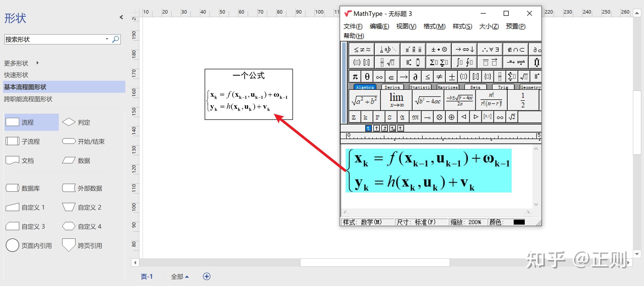This screenshot has height=286, width=644.
Task: Open the integral templates palette
Action: click(x=464, y=62)
